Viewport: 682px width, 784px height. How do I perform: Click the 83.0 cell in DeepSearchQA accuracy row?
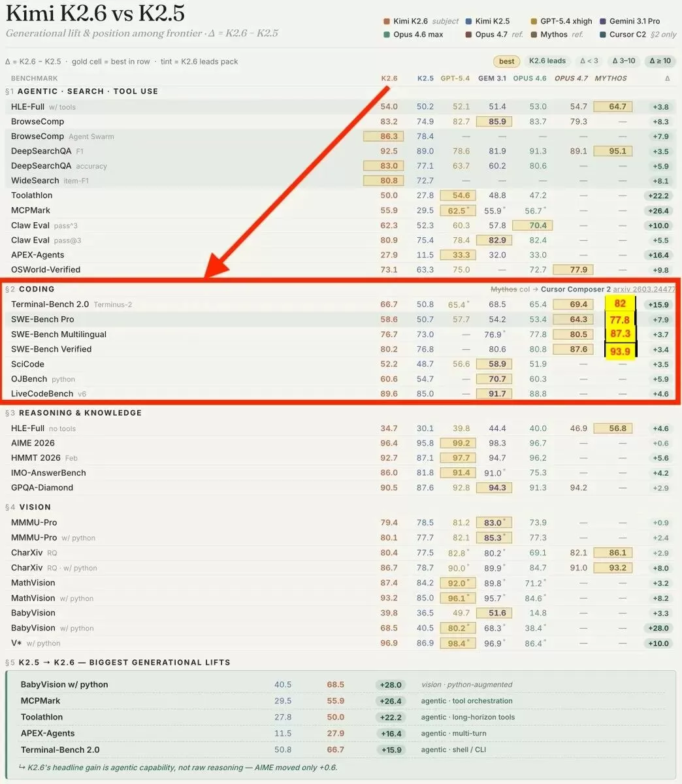coord(383,166)
